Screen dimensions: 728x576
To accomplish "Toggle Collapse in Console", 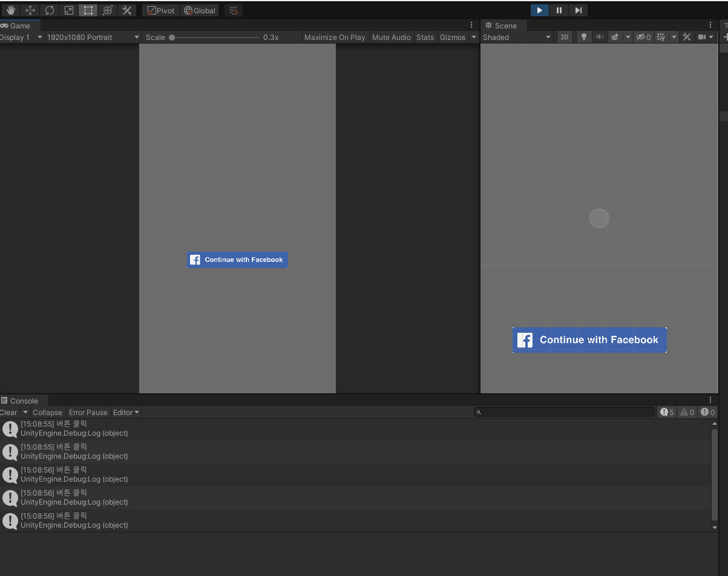I will (47, 412).
